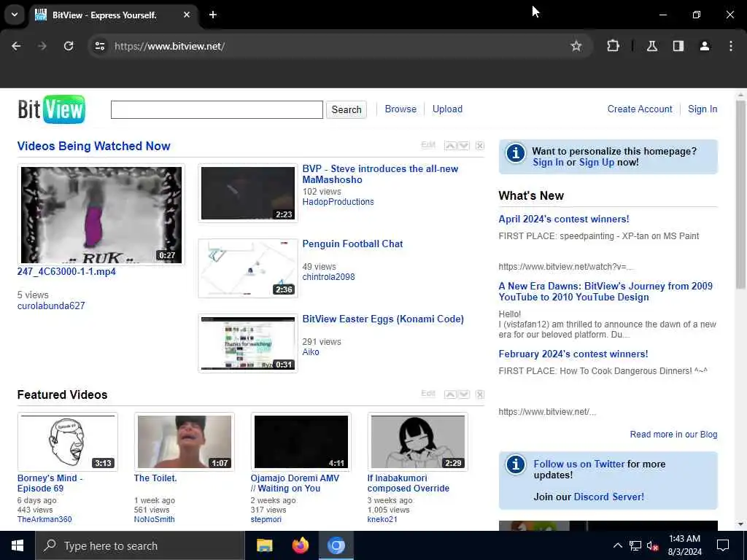Click Sign Up in personalize box

(597, 163)
